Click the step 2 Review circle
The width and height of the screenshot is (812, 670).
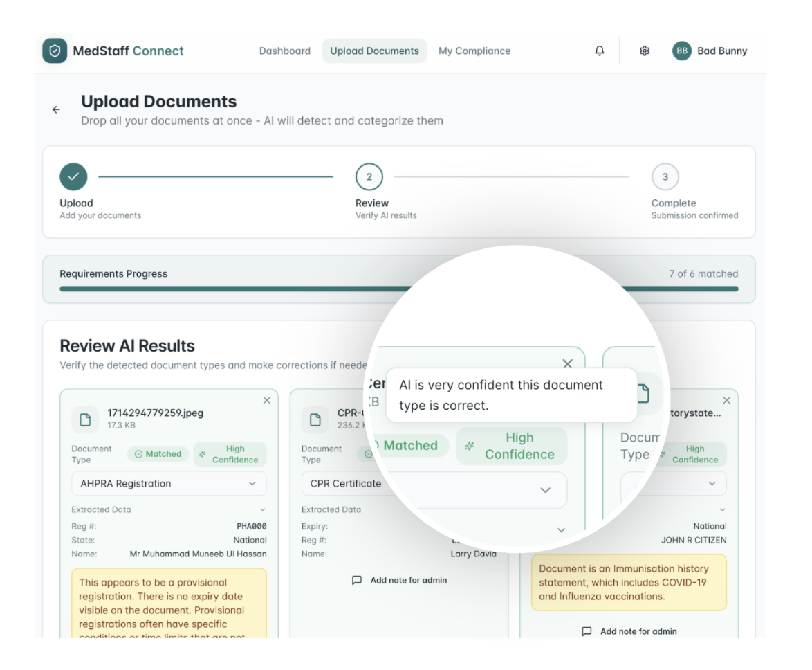pyautogui.click(x=369, y=176)
